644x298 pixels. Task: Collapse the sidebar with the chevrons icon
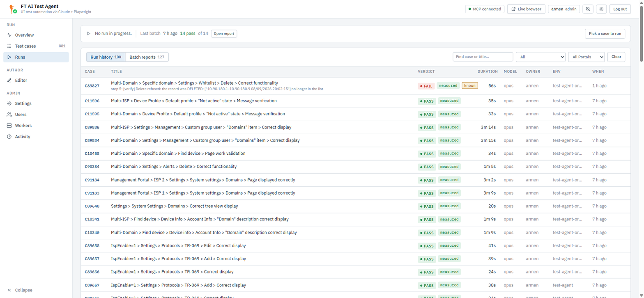pos(9,290)
